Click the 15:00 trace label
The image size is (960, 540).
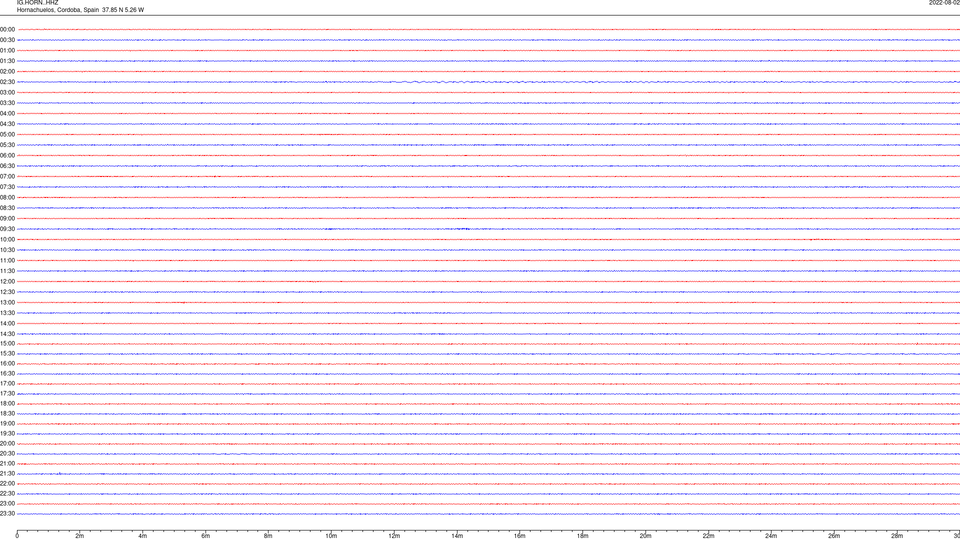click(x=7, y=343)
